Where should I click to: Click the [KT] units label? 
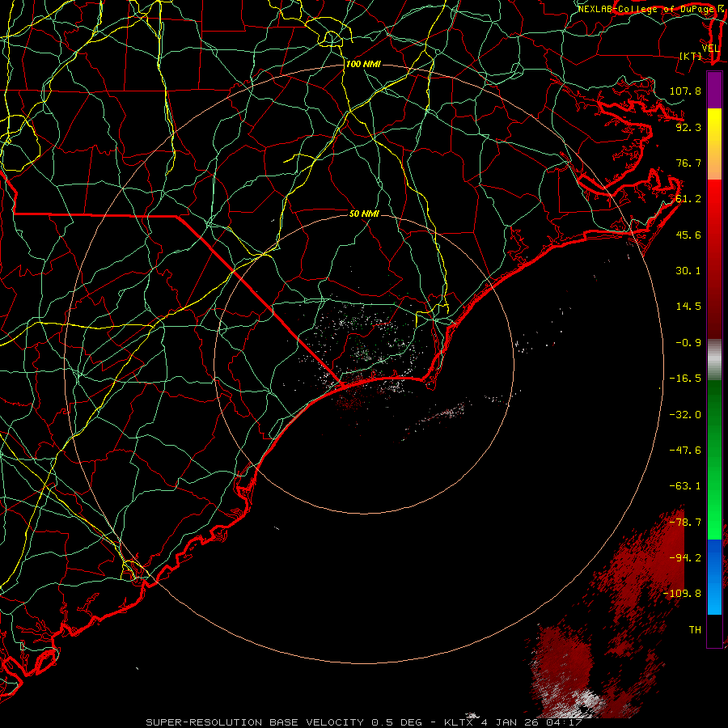691,56
